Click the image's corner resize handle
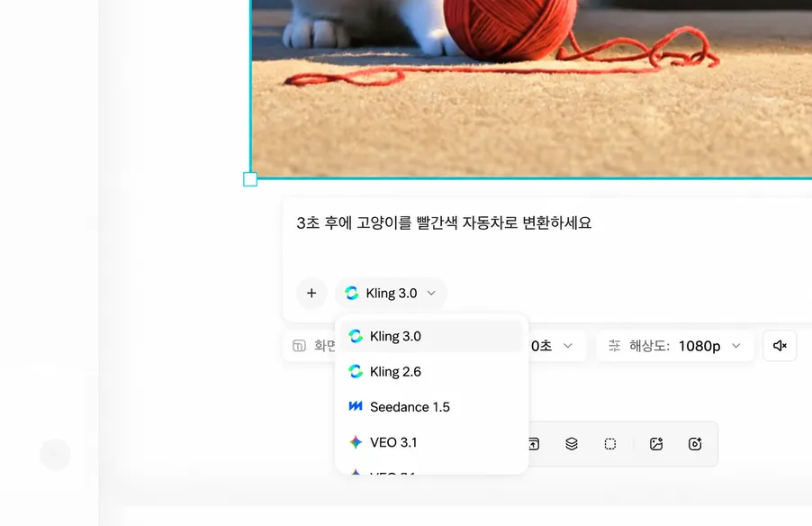 click(250, 179)
